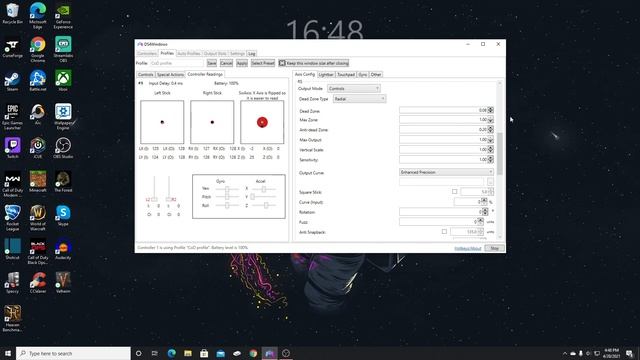Viewport: 640px width, 360px height.
Task: Launch Epic Games Launcher shortcut
Action: [x=12, y=117]
